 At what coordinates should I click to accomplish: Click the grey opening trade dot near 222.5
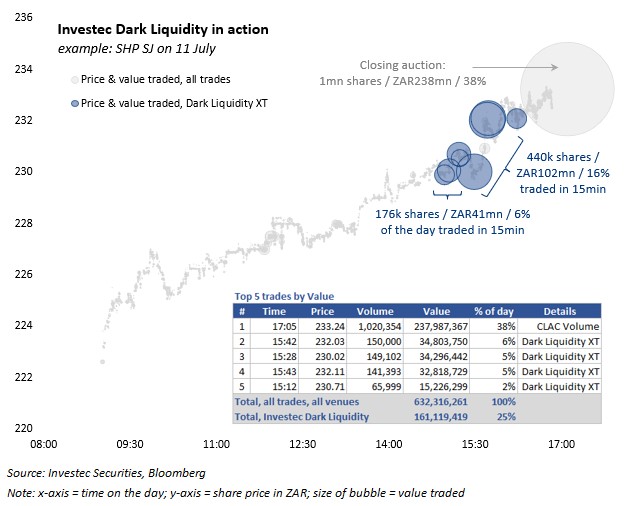click(x=102, y=362)
